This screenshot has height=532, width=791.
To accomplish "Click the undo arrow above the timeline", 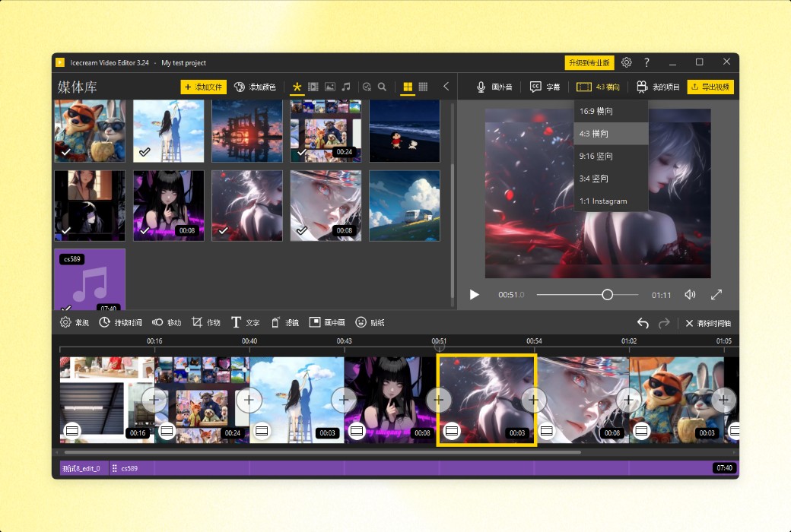I will click(643, 322).
